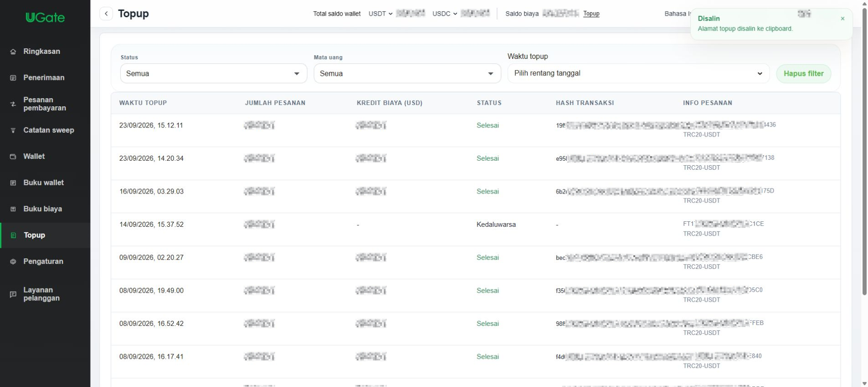Click the Pesanan pembayaran arrows icon
The height and width of the screenshot is (387, 868).
coord(13,104)
